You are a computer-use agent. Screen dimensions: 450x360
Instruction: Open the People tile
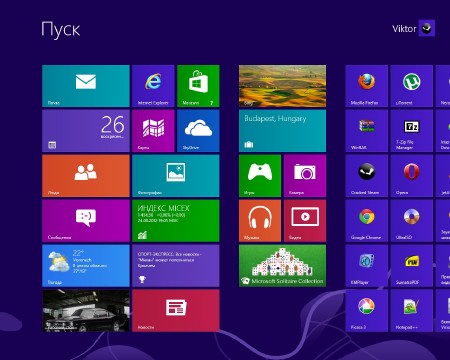[x=86, y=176]
